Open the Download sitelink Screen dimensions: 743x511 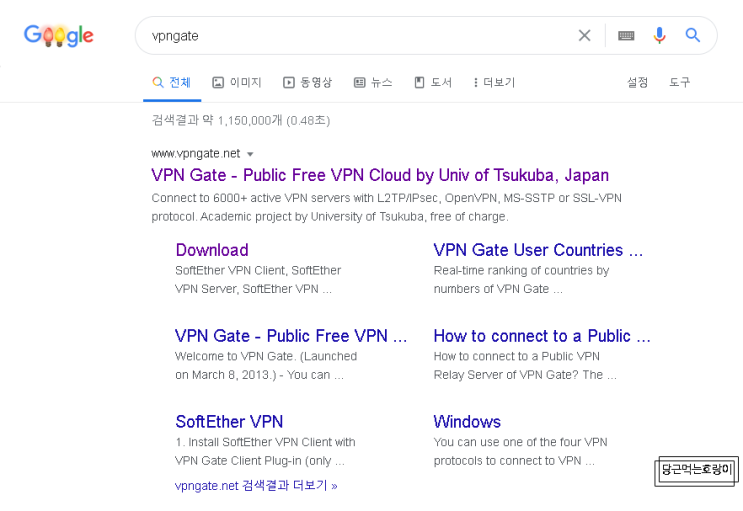coord(212,250)
